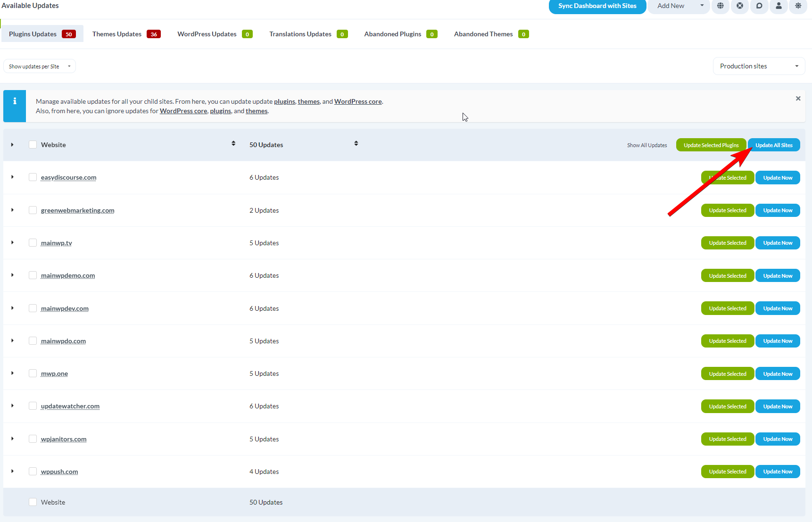Click the Sync Dashboard with Sites button
812x522 pixels.
coord(597,6)
